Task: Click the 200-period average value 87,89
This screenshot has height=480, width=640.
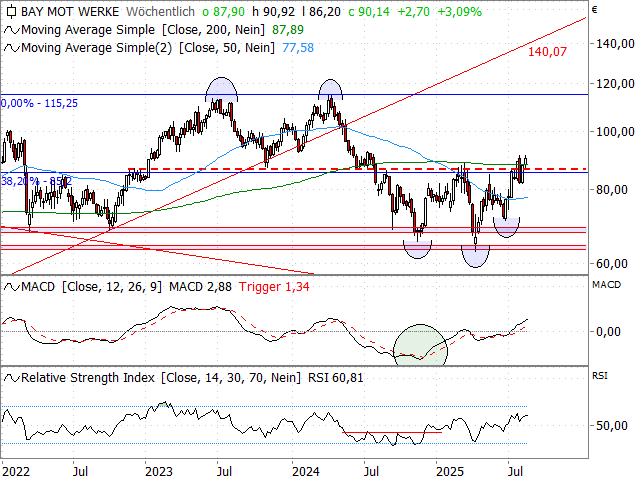Action: 288,30
